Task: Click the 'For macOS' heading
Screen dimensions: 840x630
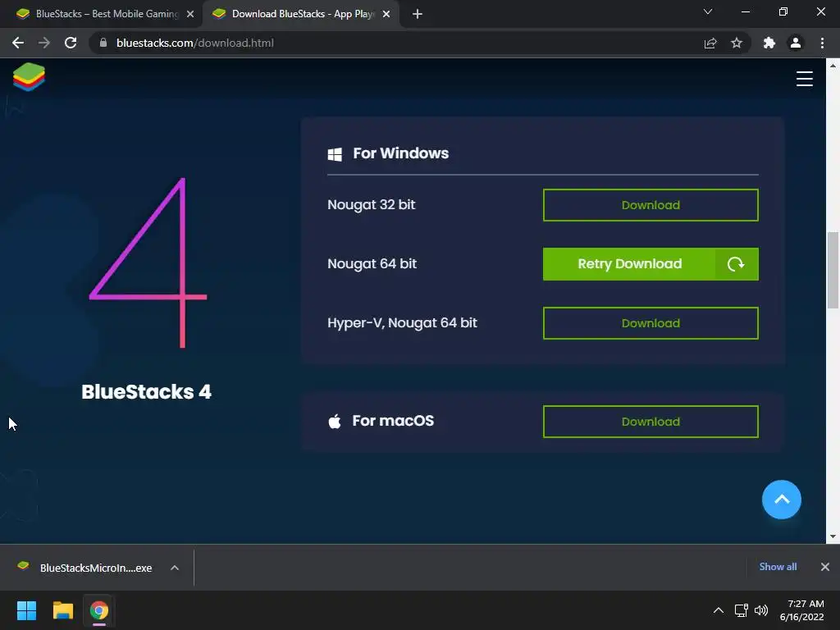Action: (x=393, y=421)
